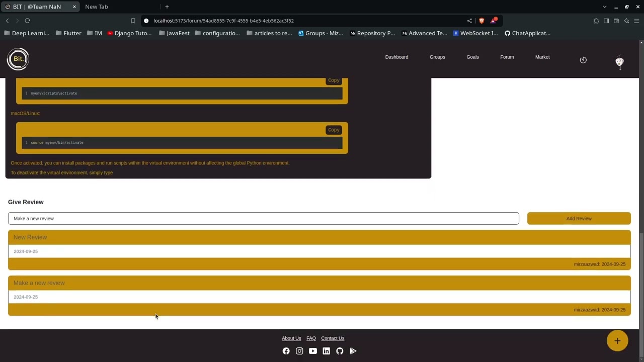Screen dimensions: 644x362
Task: Open the Goals nav item
Action: pos(472,57)
